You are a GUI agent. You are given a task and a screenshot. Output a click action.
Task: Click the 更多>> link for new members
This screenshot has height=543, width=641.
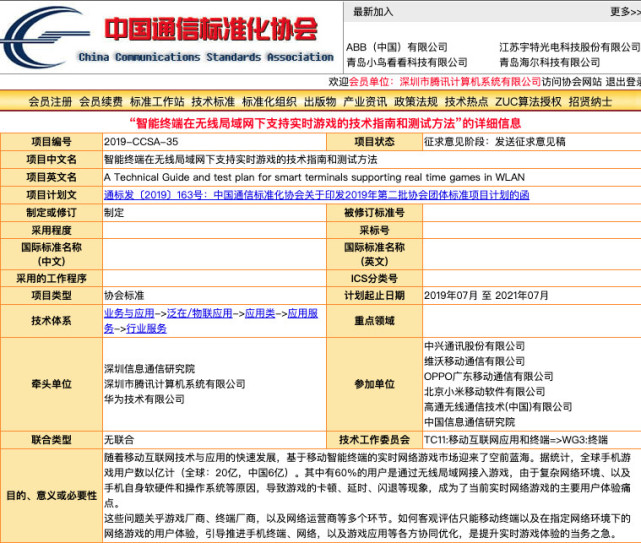[620, 12]
